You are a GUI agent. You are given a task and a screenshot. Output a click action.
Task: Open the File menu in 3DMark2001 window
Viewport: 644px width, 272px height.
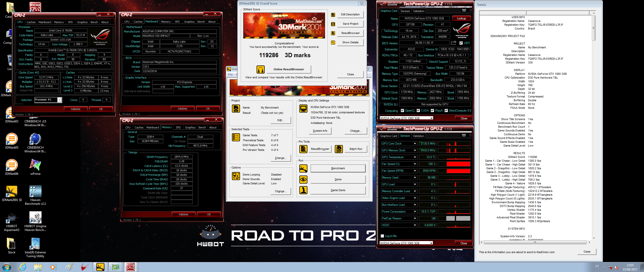click(x=230, y=75)
